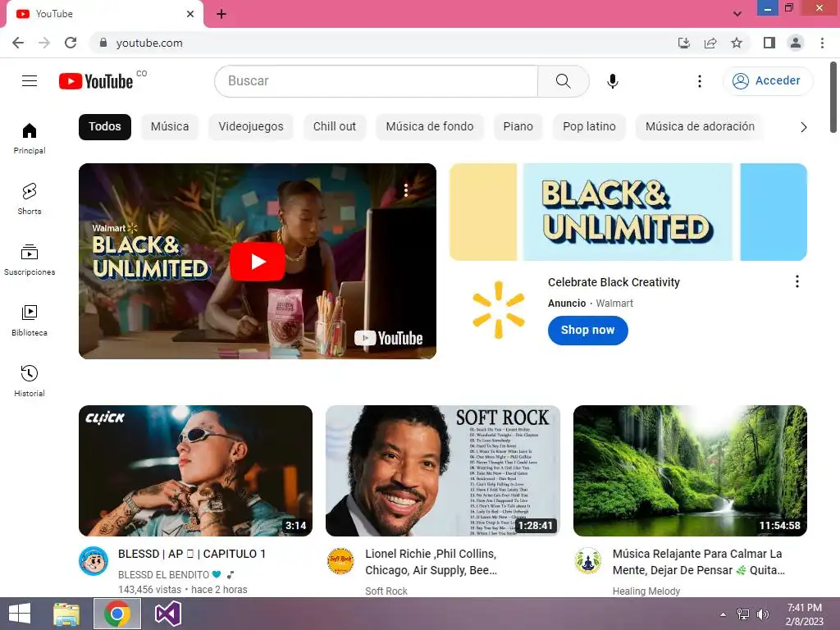
Task: Toggle the browser side panel
Action: (x=769, y=43)
